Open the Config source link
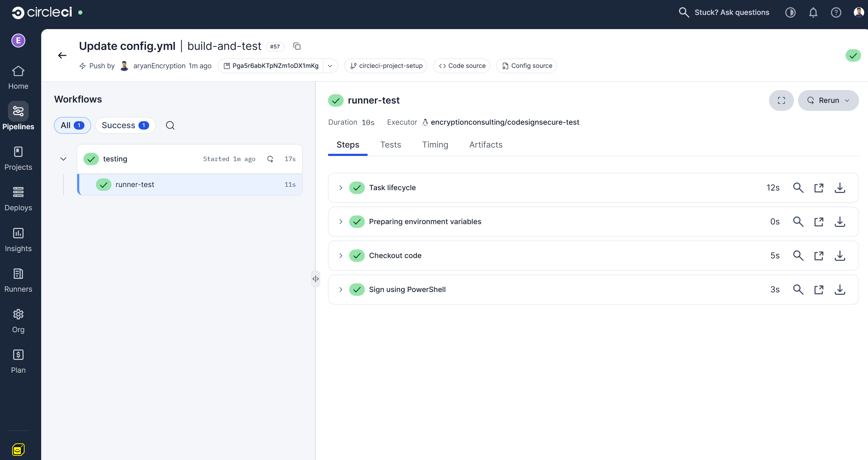The height and width of the screenshot is (460, 868). click(527, 66)
